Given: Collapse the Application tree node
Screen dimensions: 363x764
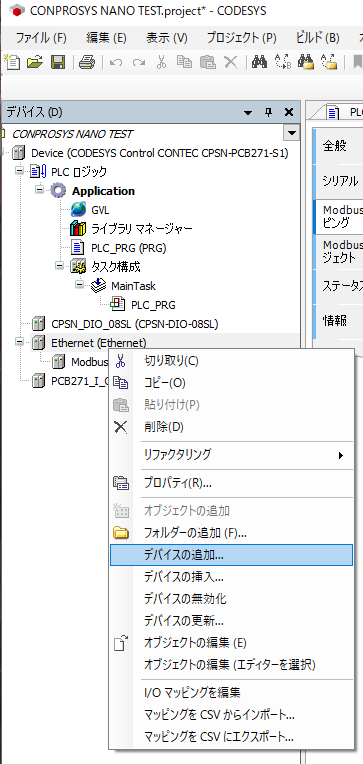Looking at the screenshot, I should coord(39,191).
